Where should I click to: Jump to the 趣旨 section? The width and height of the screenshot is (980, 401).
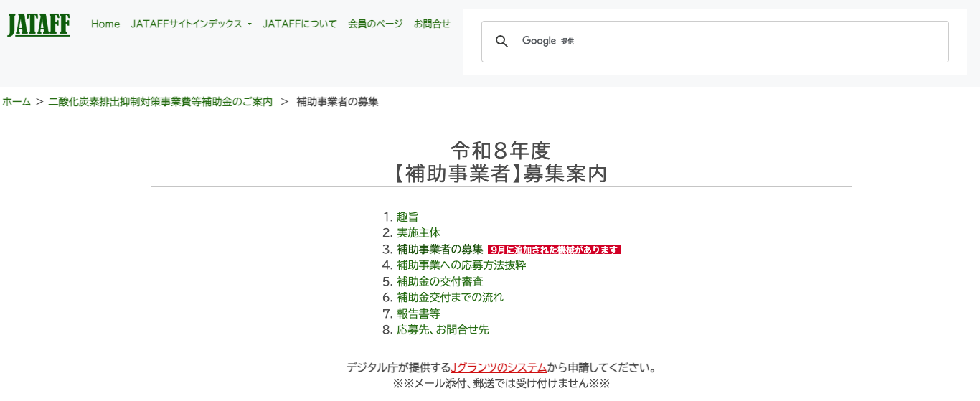click(x=407, y=217)
